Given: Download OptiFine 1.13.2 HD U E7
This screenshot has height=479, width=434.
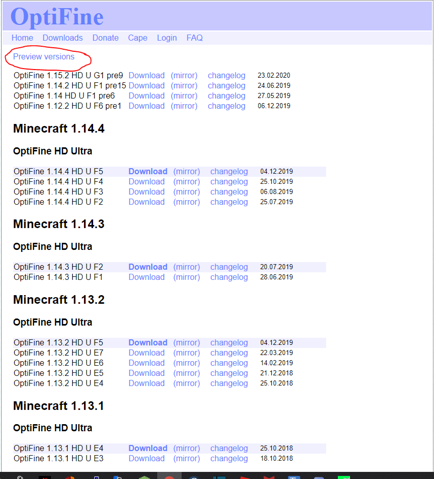Looking at the screenshot, I should point(146,353).
